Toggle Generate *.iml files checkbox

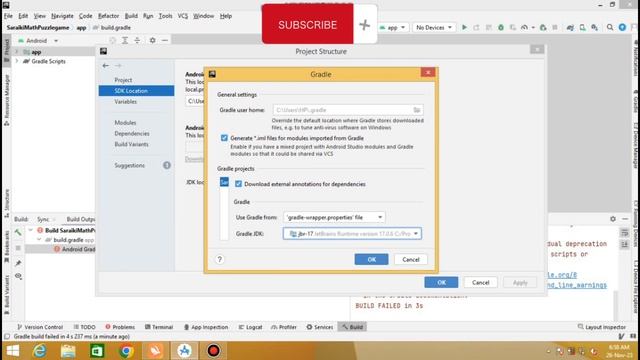(224, 138)
